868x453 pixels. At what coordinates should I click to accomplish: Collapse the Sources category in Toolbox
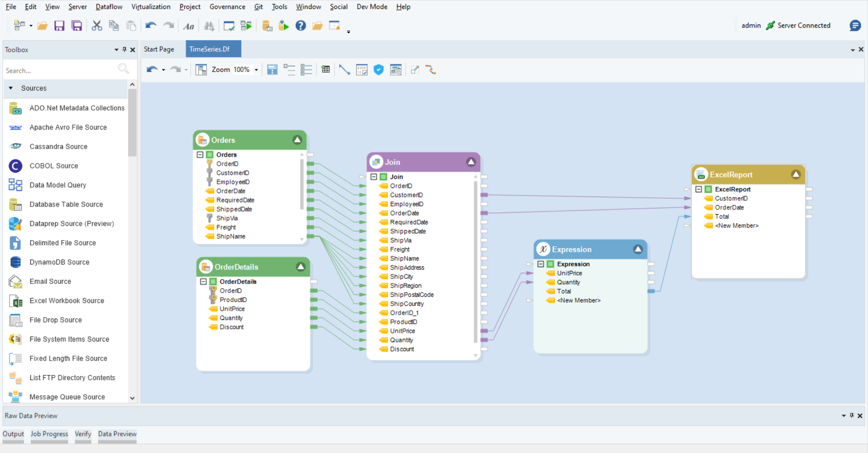[x=11, y=88]
